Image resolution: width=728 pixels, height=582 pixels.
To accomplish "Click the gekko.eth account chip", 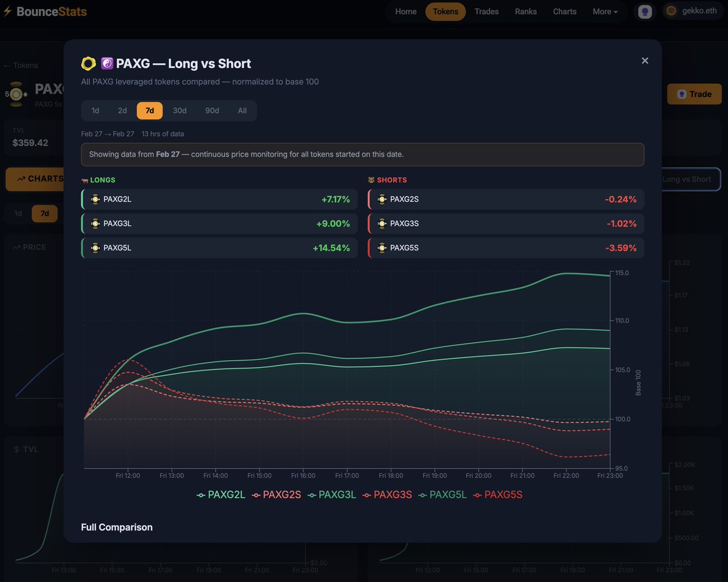I will point(692,10).
